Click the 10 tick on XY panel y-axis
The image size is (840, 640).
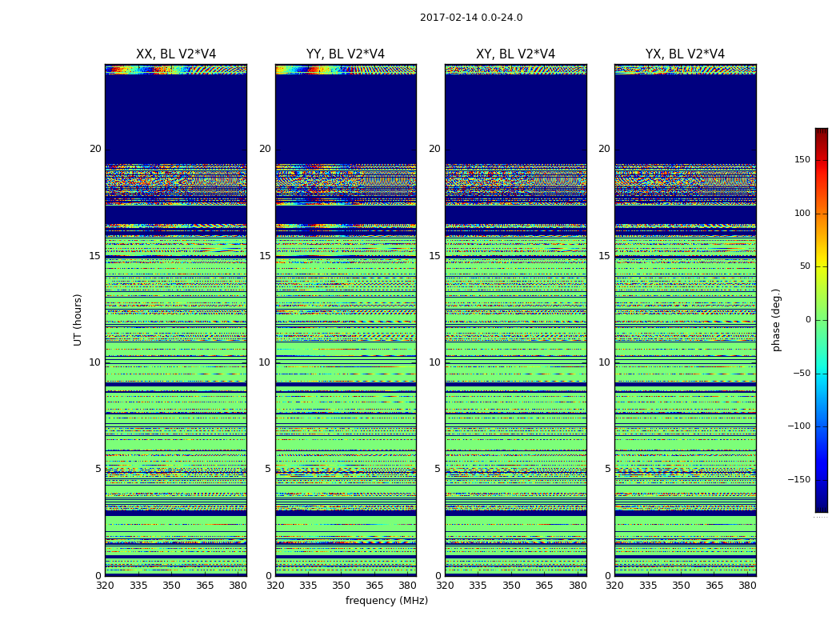coord(434,362)
